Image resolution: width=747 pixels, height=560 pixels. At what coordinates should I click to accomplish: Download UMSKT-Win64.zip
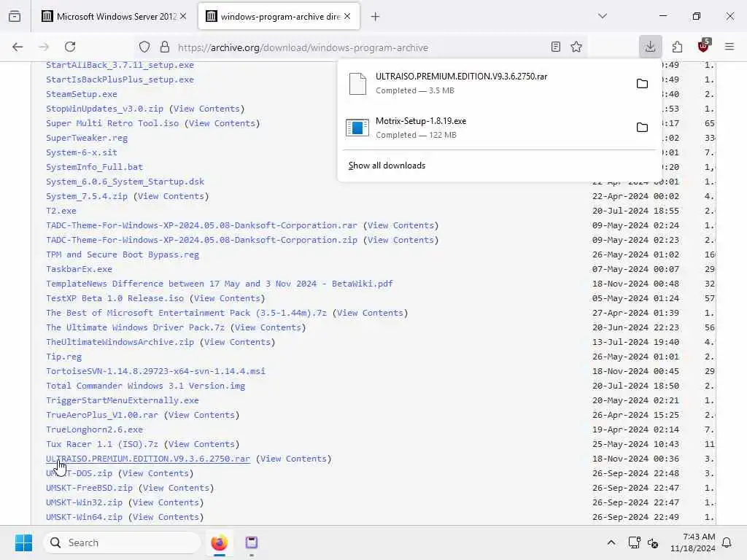[84, 517]
